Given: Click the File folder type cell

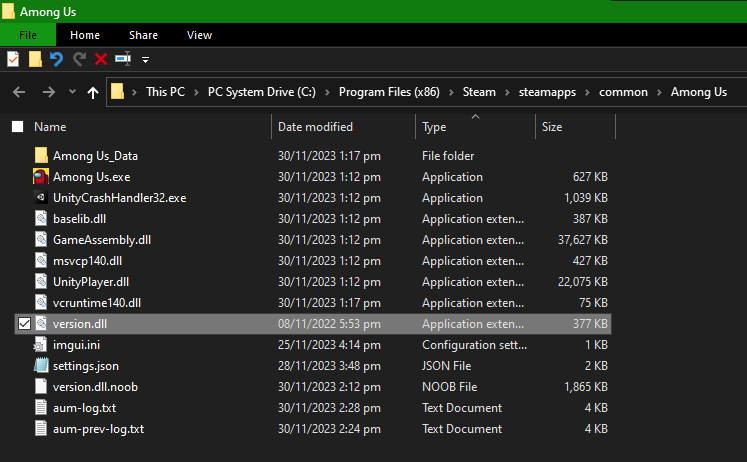Looking at the screenshot, I should pos(448,156).
